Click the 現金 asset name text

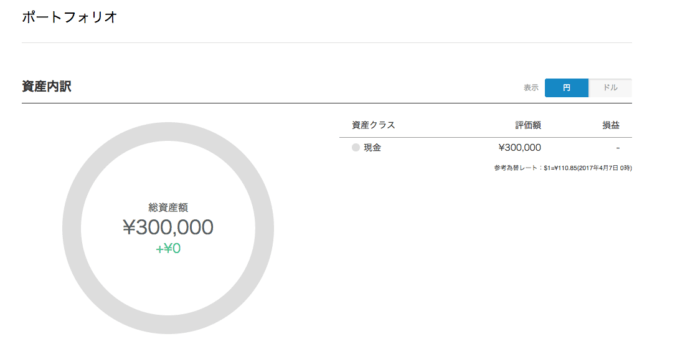pyautogui.click(x=372, y=148)
